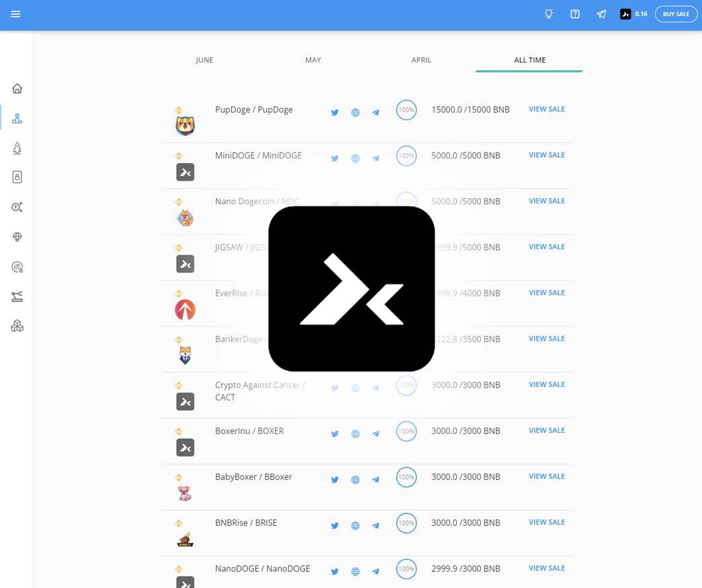Viewport: 702px width, 588px height.
Task: Open MiniDOGE website globe icon
Action: tap(355, 159)
